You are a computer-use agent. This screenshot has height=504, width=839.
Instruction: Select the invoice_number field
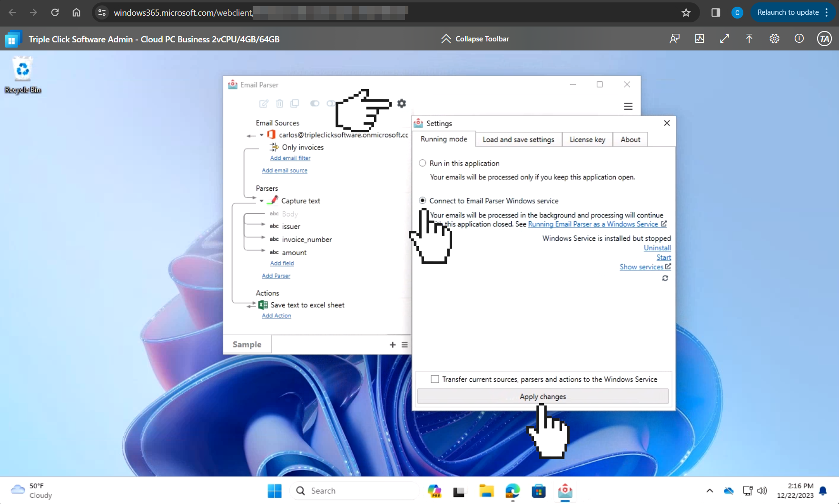[x=307, y=239]
